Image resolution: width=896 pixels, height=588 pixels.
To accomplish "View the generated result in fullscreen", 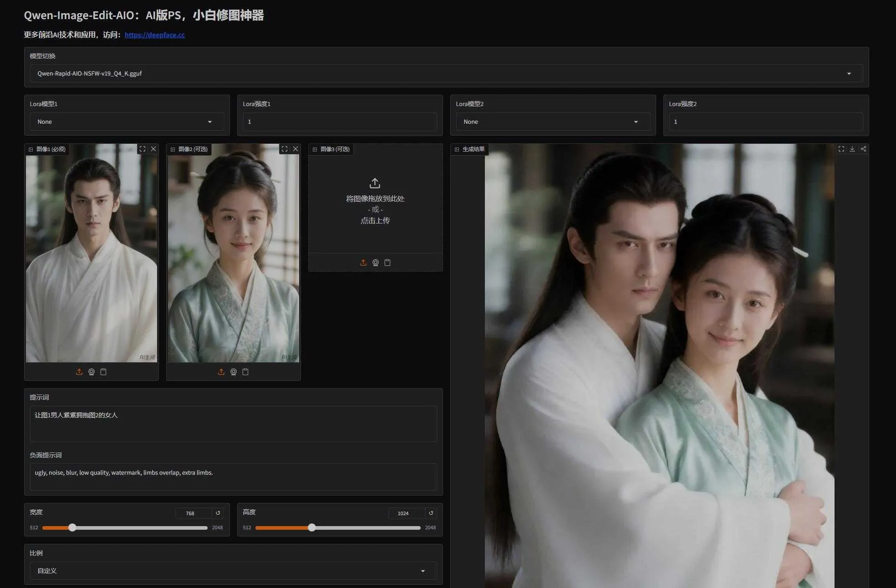I will click(840, 149).
